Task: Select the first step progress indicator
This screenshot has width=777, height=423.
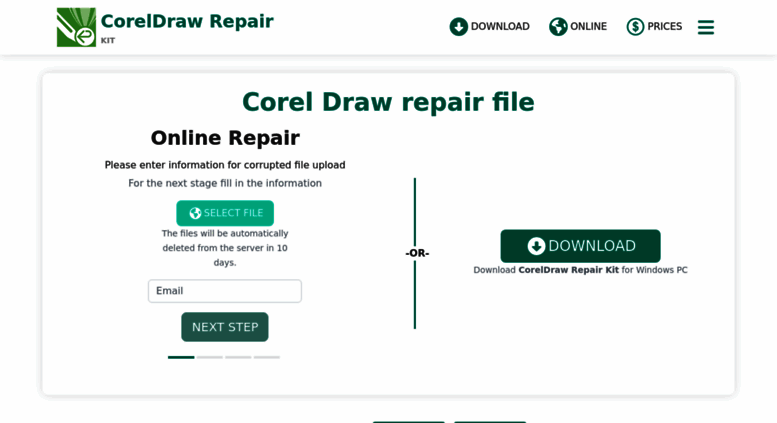Action: pyautogui.click(x=181, y=357)
